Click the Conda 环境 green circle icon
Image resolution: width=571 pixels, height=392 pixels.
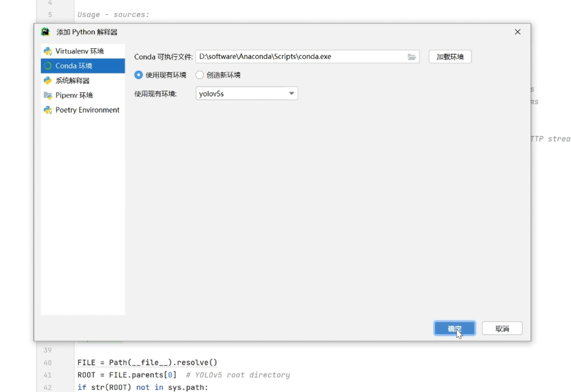(x=48, y=66)
